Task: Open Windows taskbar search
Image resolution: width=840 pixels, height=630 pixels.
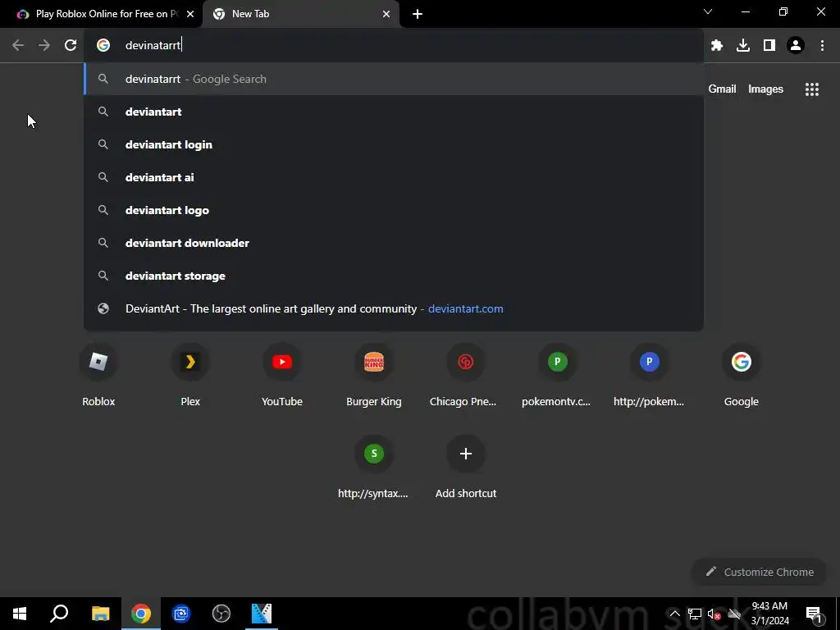Action: (x=59, y=614)
